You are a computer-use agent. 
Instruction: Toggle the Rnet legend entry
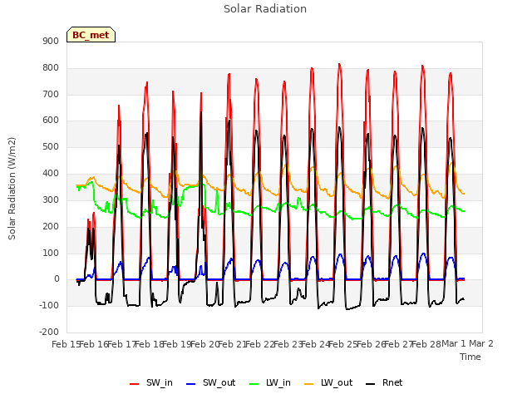[x=384, y=382]
